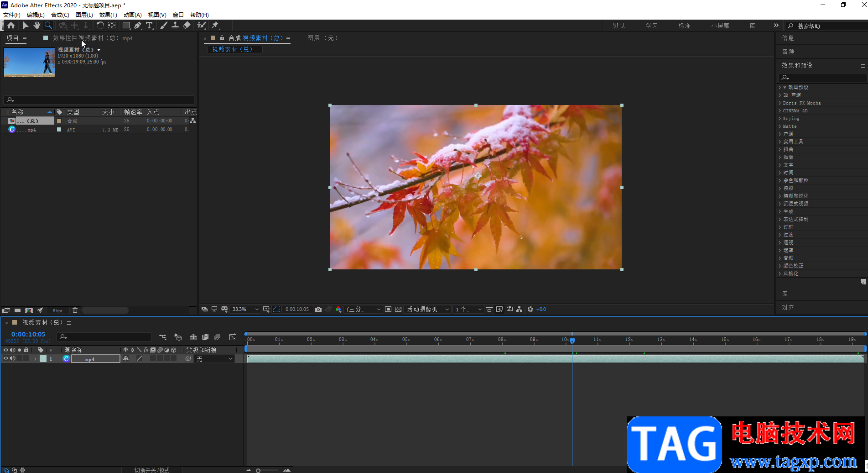Screen dimensions: 868x473
Task: Click the interpret footage icon in project panel
Action: tap(6, 310)
